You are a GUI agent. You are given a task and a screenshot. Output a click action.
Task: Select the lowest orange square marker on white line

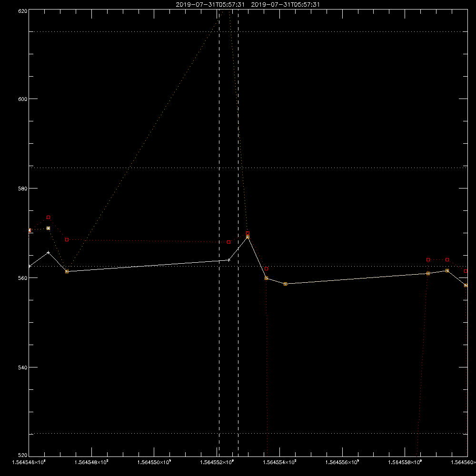[x=466, y=285]
